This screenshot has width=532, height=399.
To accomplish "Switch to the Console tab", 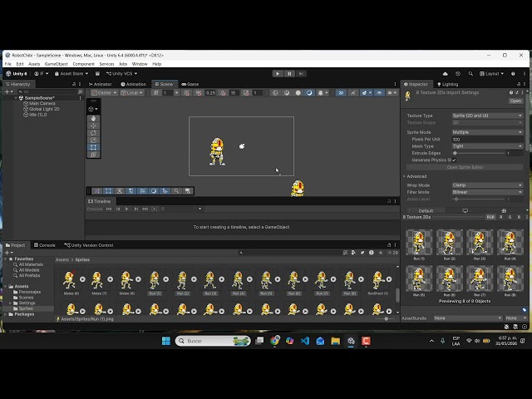I will point(44,245).
